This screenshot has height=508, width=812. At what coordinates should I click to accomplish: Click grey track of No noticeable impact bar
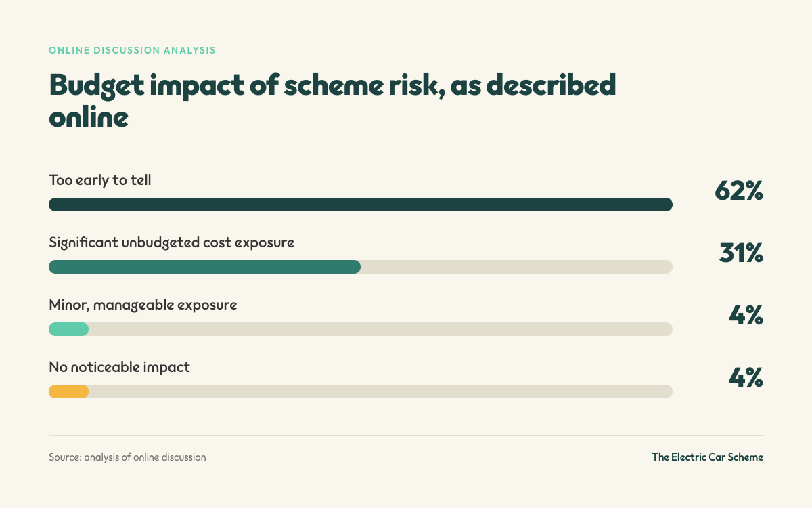coord(380,391)
